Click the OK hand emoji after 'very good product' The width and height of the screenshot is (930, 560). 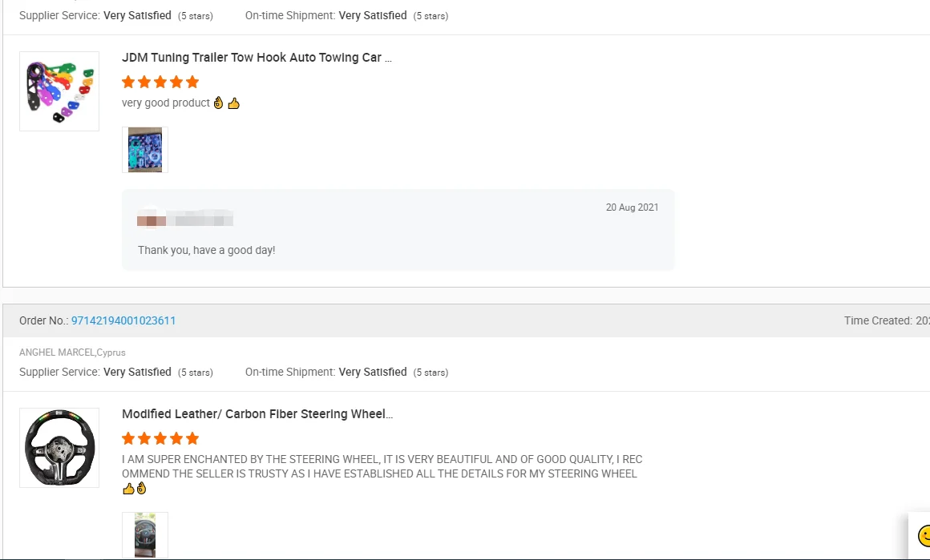pyautogui.click(x=219, y=103)
